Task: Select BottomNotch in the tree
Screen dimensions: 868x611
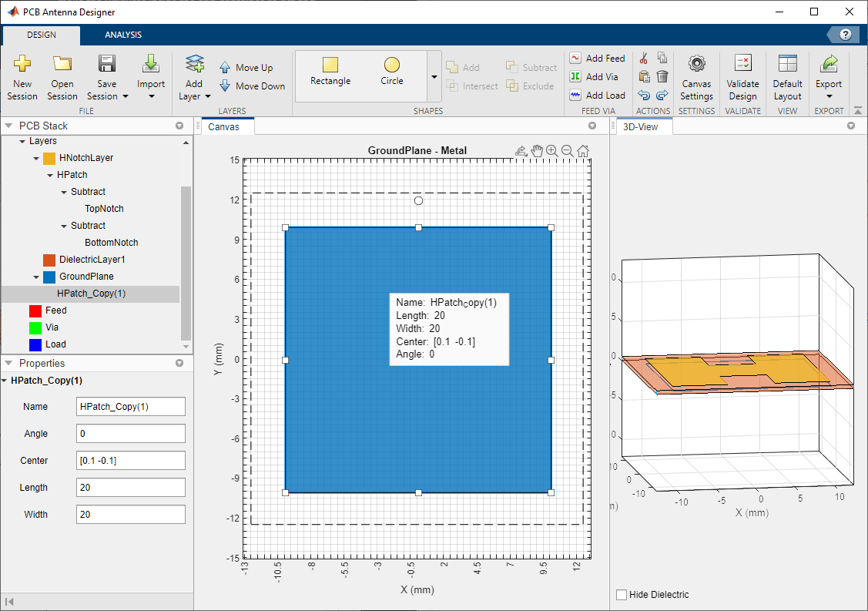Action: click(x=111, y=242)
